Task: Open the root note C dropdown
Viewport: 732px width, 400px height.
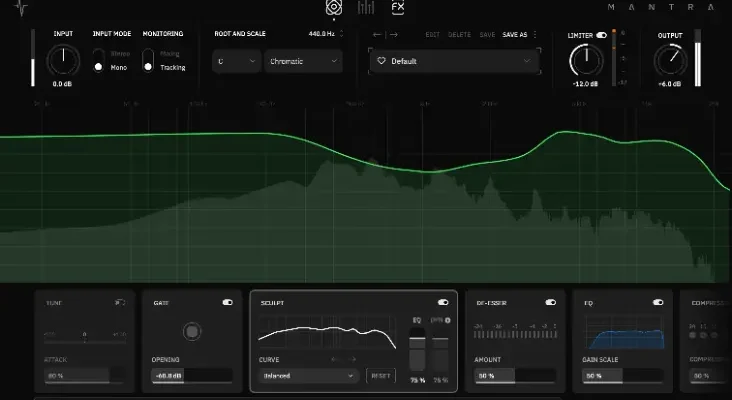Action: point(236,61)
